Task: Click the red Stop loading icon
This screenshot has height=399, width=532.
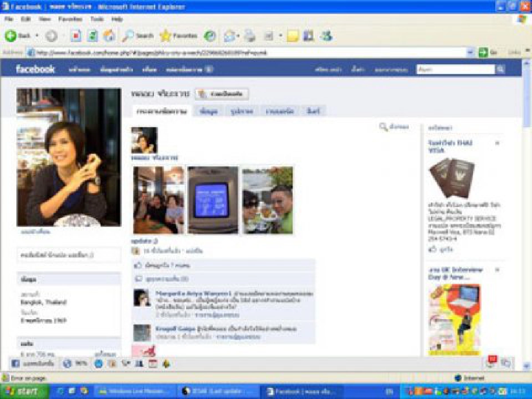Action: [76, 36]
